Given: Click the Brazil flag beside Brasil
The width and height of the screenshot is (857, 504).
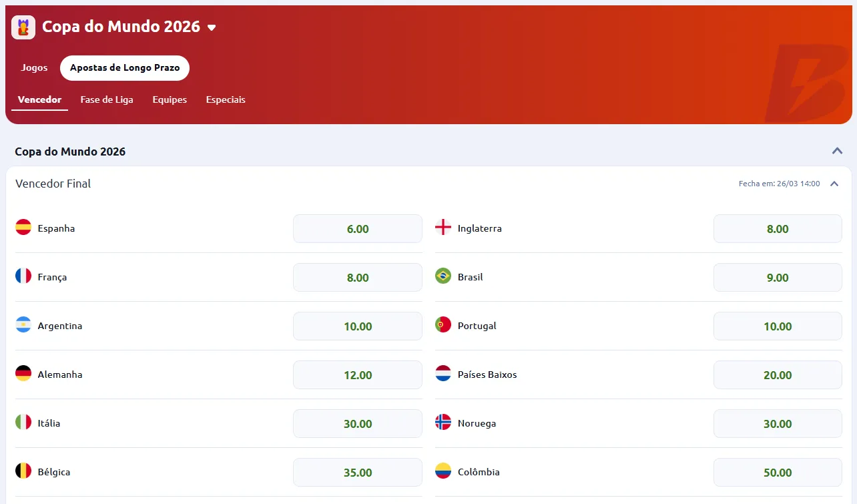Looking at the screenshot, I should [x=443, y=276].
